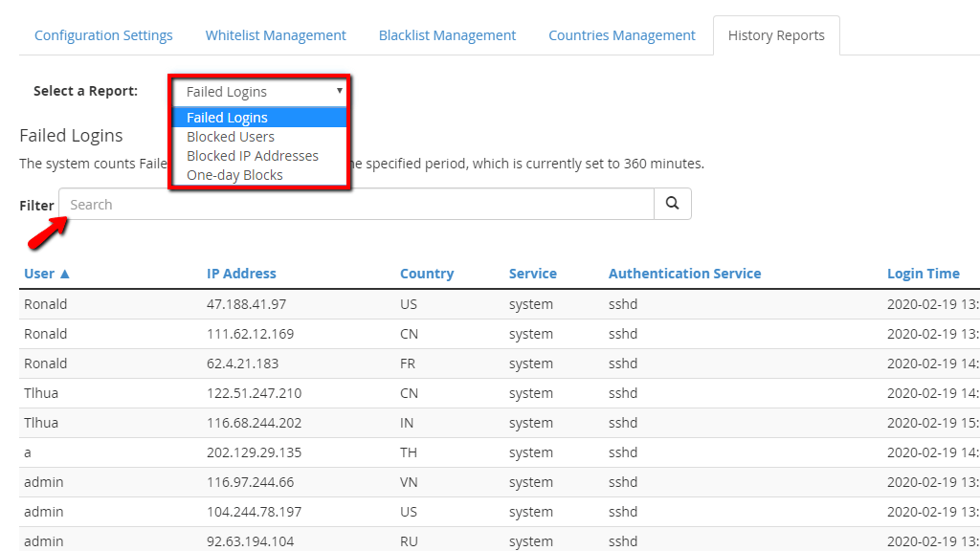Click country code FR
This screenshot has height=551, width=980.
click(408, 364)
